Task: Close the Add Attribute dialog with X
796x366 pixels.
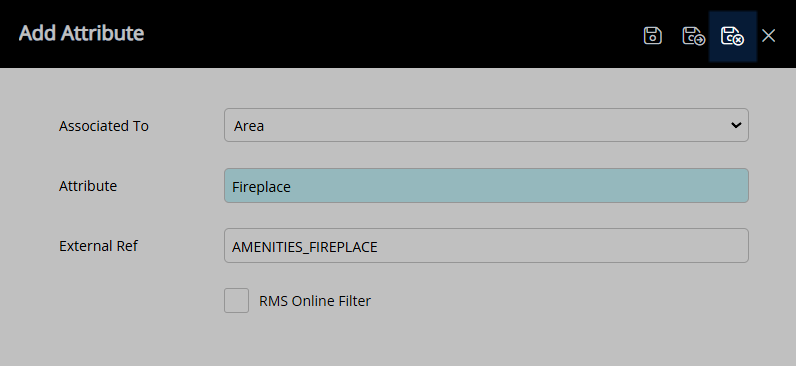Action: pyautogui.click(x=769, y=36)
